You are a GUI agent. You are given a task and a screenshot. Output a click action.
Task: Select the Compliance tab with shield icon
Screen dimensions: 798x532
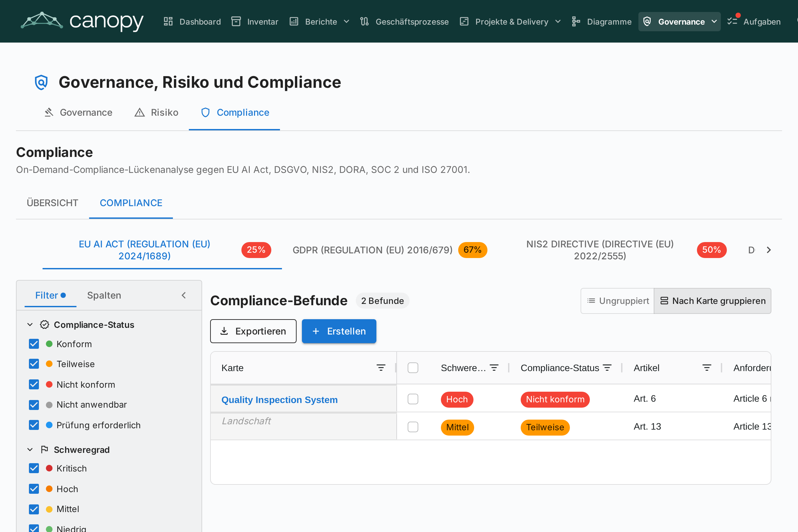coord(234,112)
